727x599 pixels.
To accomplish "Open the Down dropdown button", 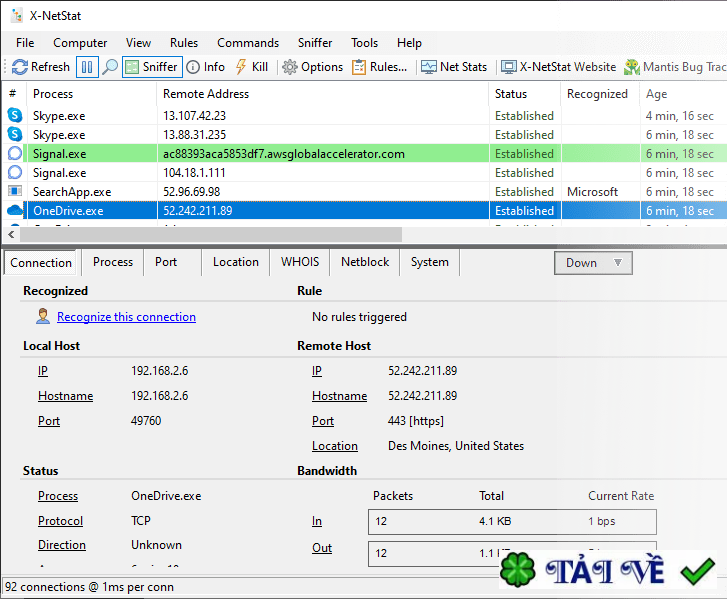I will tap(593, 263).
